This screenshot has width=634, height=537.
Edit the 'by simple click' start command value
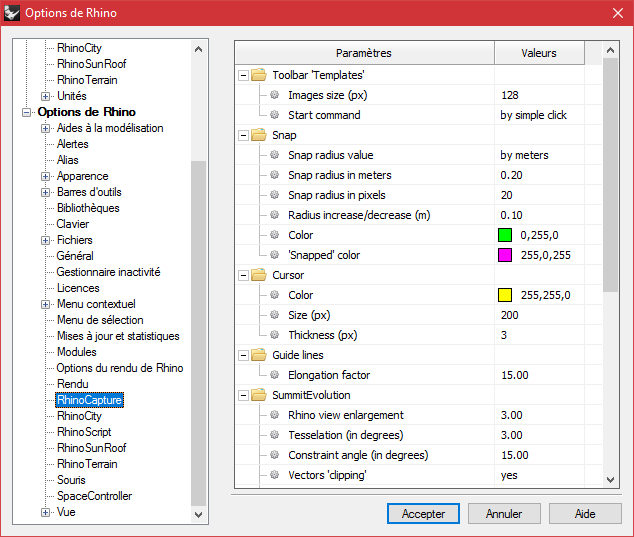coord(539,115)
